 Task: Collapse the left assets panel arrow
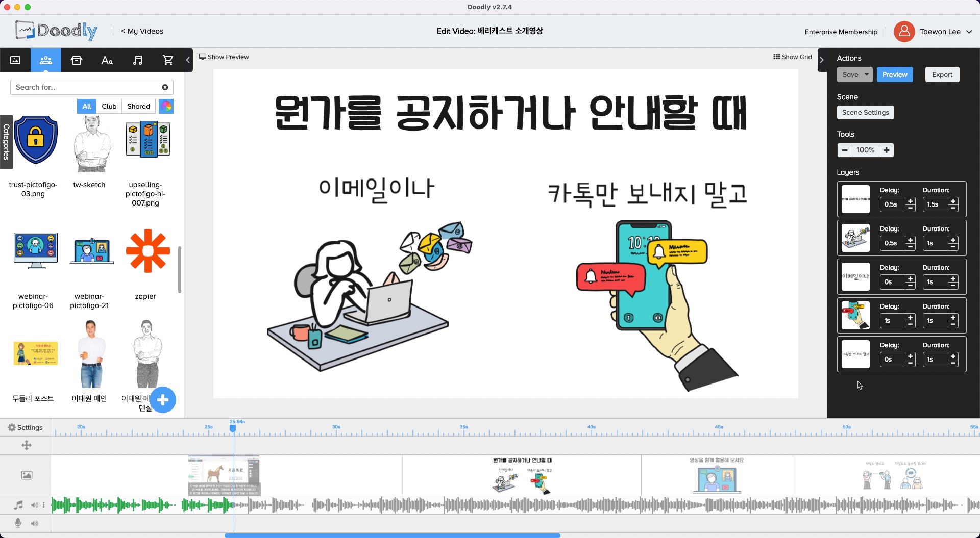point(188,60)
